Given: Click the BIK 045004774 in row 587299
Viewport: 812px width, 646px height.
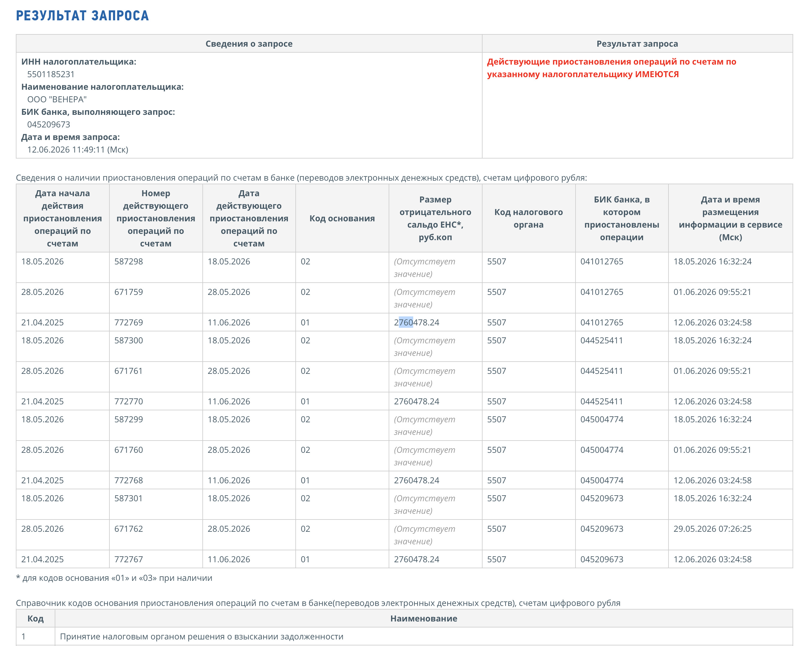Looking at the screenshot, I should pos(602,420).
